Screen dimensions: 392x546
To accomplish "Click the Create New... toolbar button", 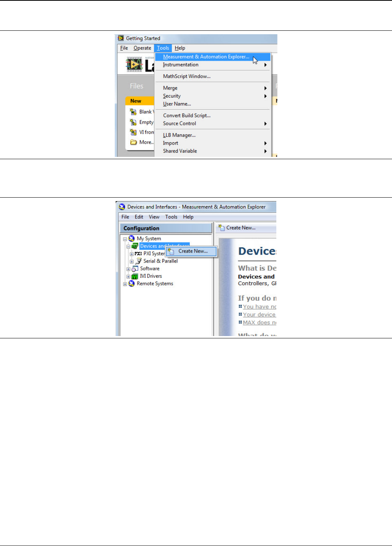I will [237, 228].
